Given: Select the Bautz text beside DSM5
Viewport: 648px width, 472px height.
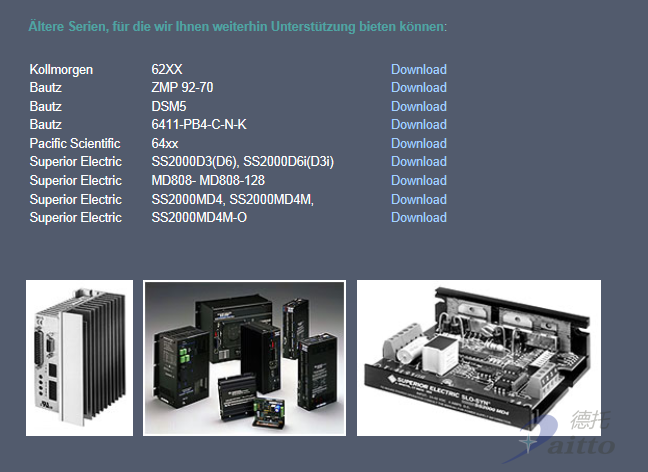Looking at the screenshot, I should pyautogui.click(x=45, y=107).
